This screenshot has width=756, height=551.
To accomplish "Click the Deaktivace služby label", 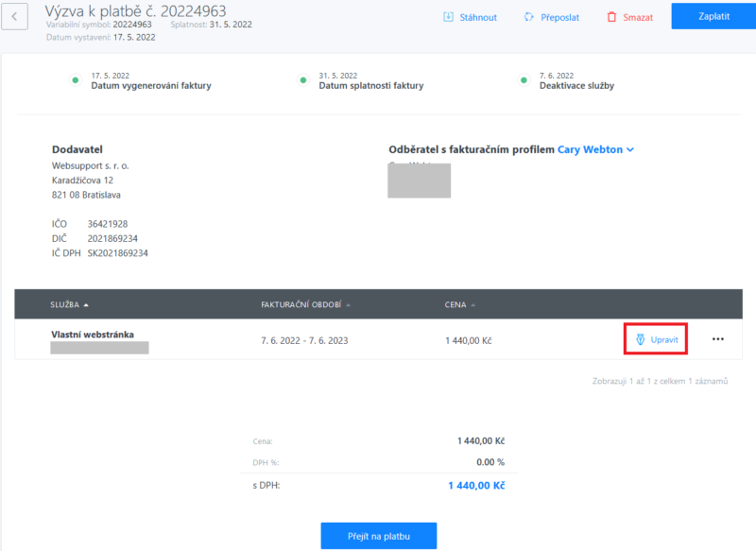I will pyautogui.click(x=576, y=85).
